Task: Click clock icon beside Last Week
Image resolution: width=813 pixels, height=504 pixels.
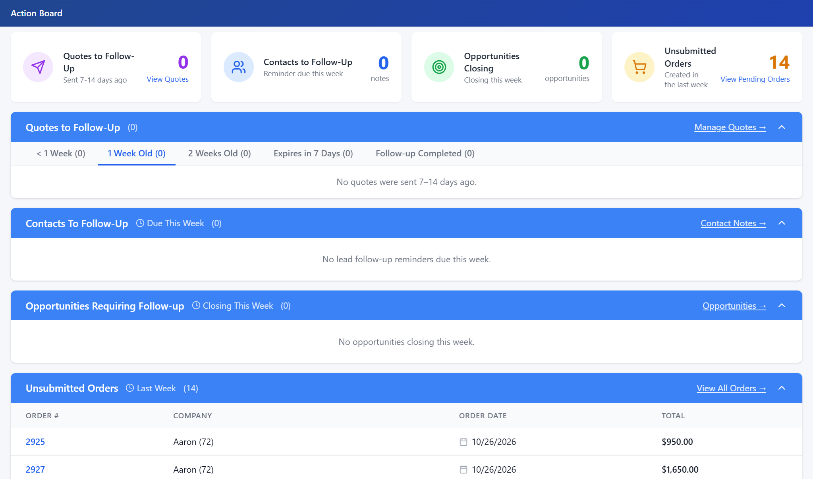Action: click(130, 388)
